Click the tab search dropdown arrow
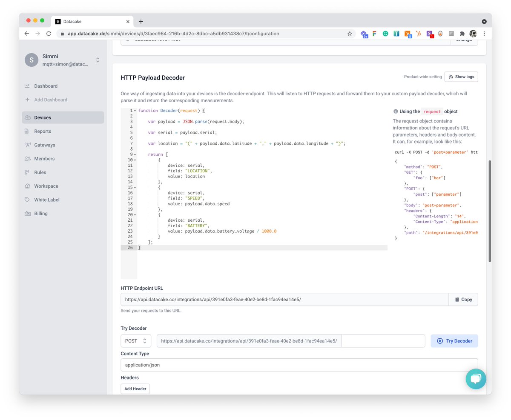The width and height of the screenshot is (511, 420). [x=484, y=21]
